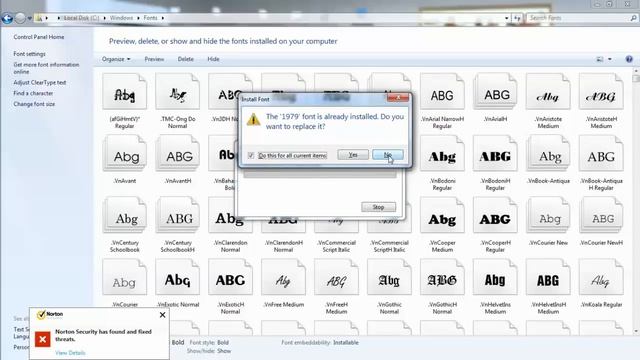
Task: Expand the view options dropdown arrow
Action: pyautogui.click(x=610, y=59)
